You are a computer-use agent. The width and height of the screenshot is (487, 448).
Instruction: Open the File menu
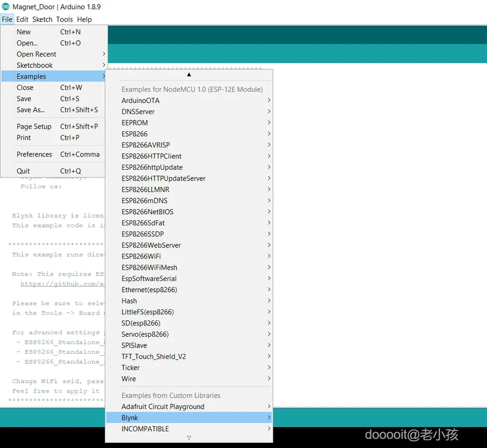coord(7,19)
